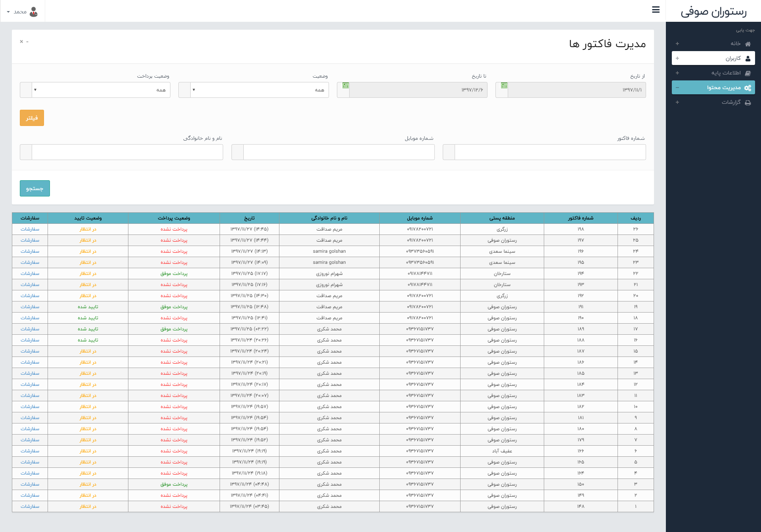
Task: Toggle the hamburger menu icon
Action: pyautogui.click(x=656, y=10)
